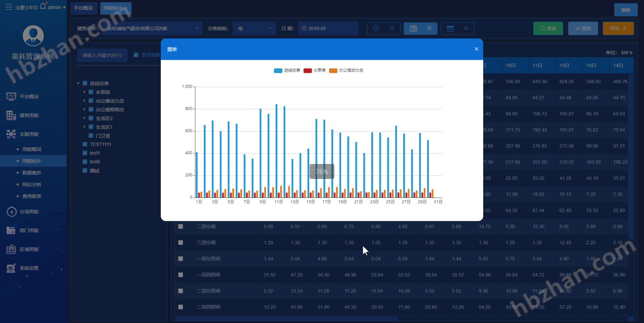Click the 平台概况 monitor icon in sidebar
644x323 pixels.
click(x=11, y=96)
